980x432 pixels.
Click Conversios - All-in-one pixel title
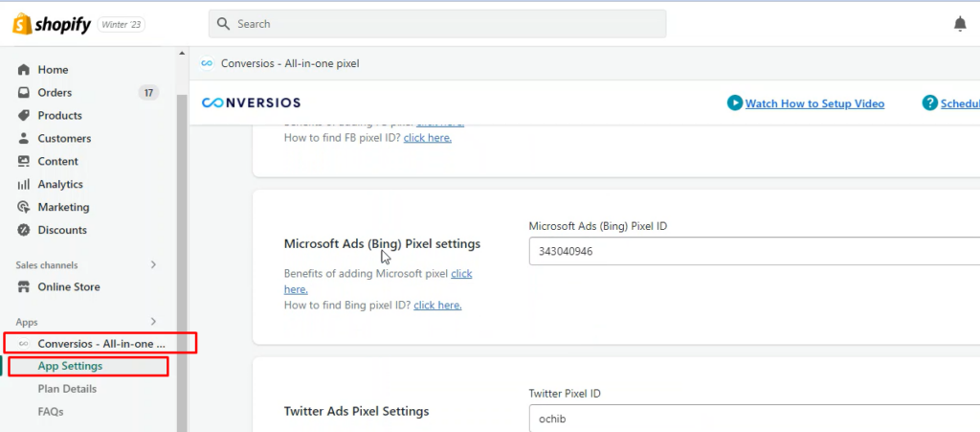click(x=290, y=63)
